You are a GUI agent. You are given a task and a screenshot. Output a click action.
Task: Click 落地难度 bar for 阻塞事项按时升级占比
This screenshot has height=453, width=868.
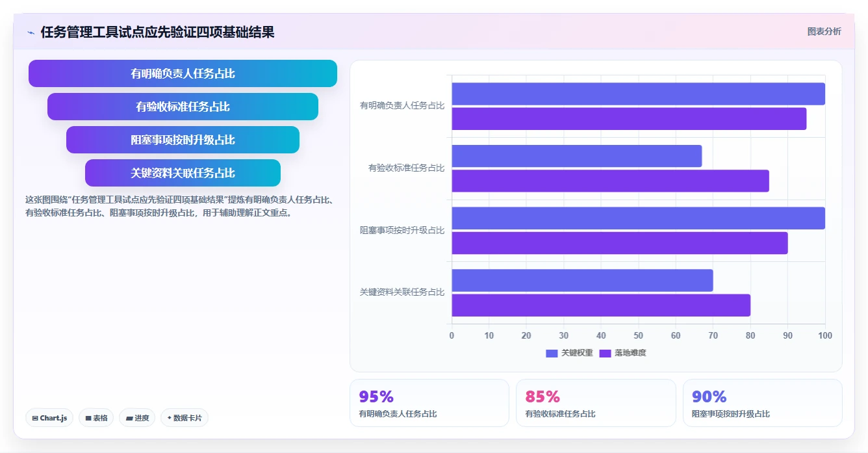(x=620, y=243)
